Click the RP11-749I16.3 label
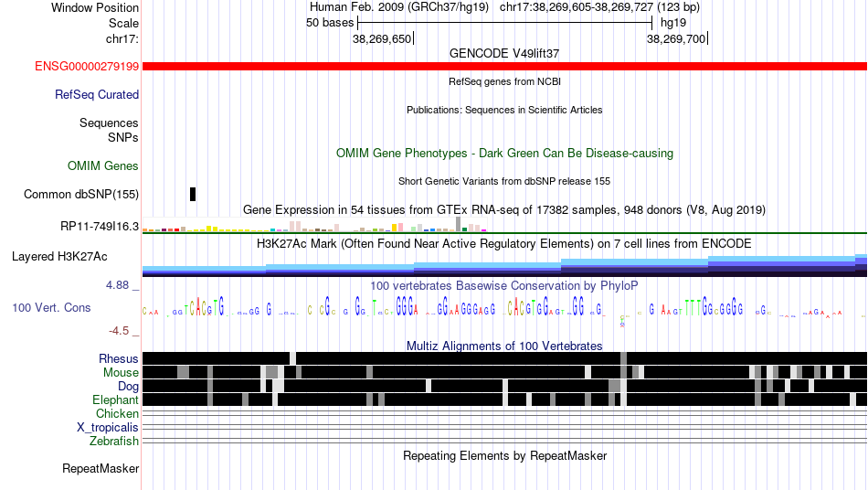Image resolution: width=868 pixels, height=490 pixels. tap(100, 227)
